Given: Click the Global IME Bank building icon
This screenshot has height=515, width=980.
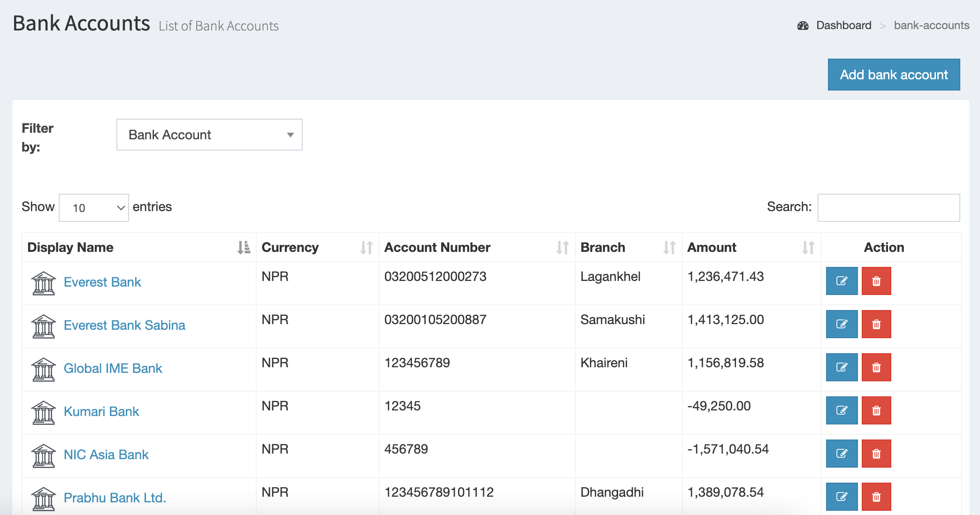Looking at the screenshot, I should pyautogui.click(x=44, y=370).
